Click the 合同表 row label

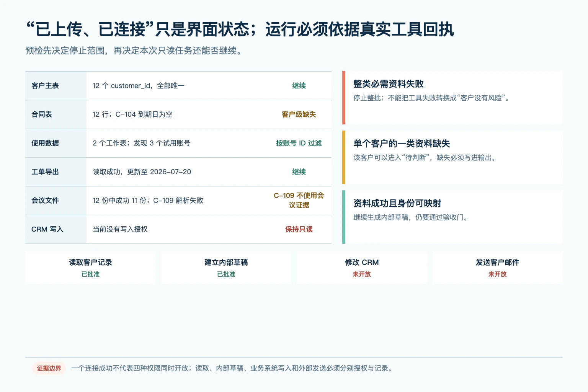coord(42,114)
